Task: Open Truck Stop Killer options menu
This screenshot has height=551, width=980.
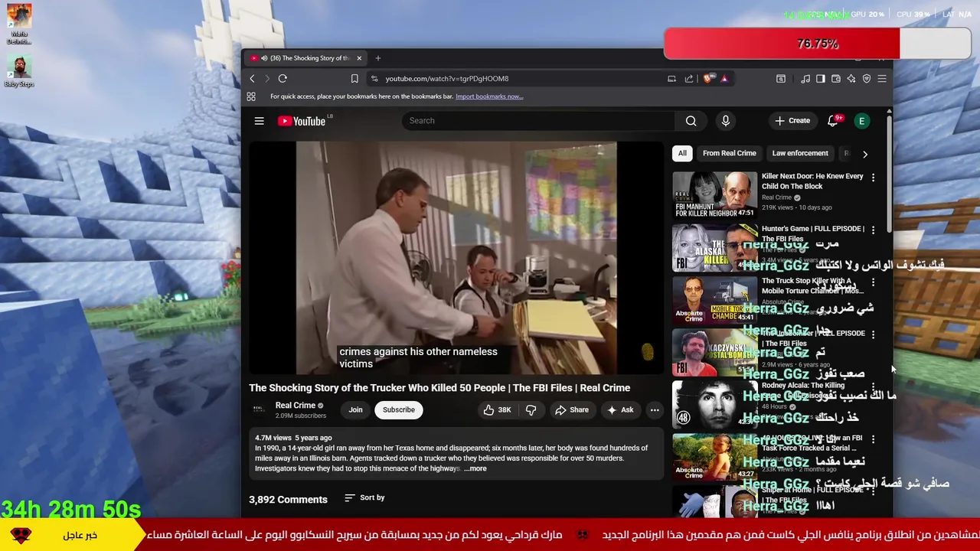Action: click(x=873, y=282)
